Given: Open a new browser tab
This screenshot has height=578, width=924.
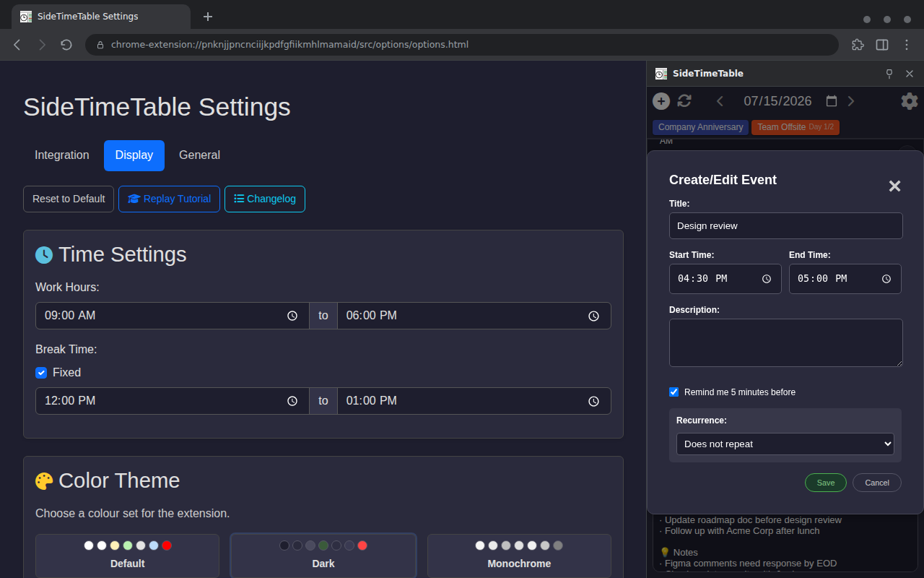Looking at the screenshot, I should [208, 17].
